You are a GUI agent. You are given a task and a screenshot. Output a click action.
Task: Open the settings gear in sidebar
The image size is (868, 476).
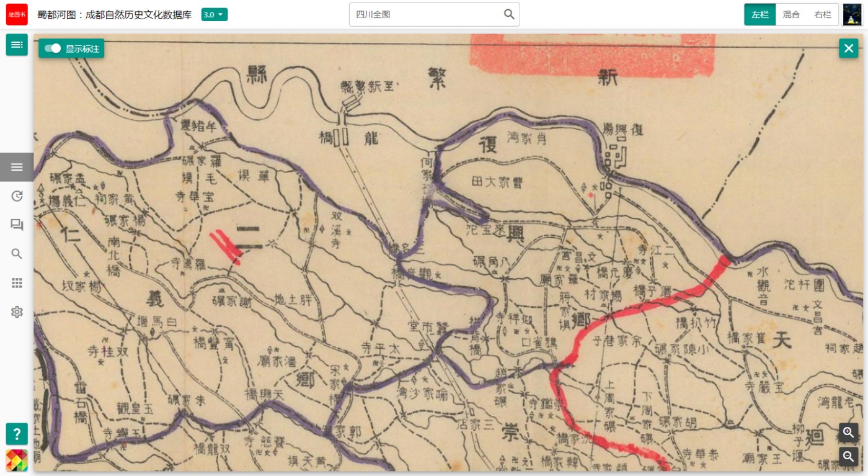click(17, 312)
